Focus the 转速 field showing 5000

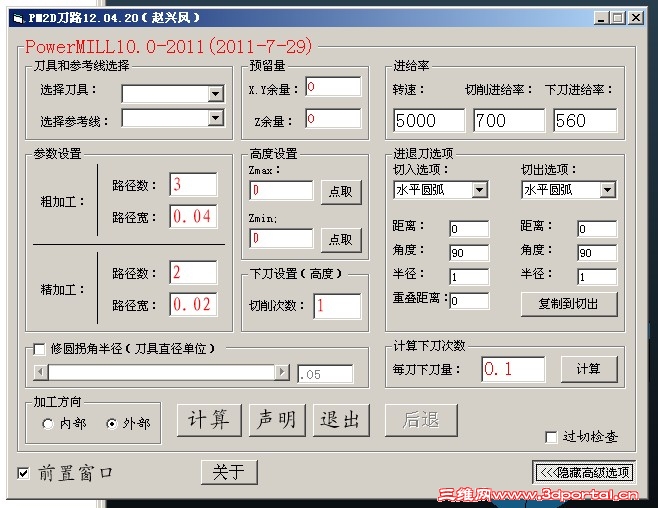(429, 120)
